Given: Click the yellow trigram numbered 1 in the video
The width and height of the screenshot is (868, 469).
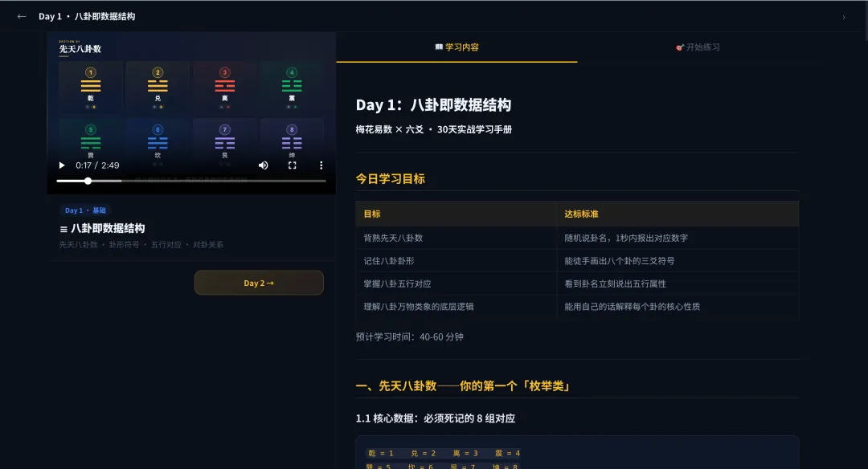Looking at the screenshot, I should point(91,87).
